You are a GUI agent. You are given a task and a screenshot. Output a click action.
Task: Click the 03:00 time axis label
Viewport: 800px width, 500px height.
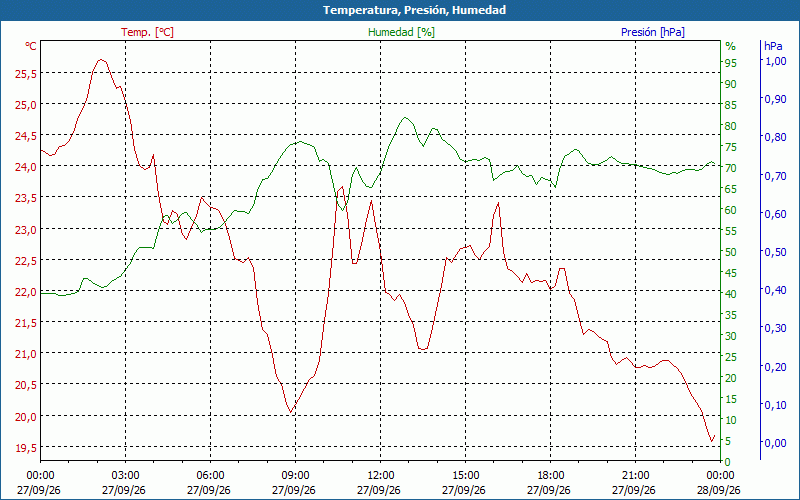pyautogui.click(x=125, y=476)
